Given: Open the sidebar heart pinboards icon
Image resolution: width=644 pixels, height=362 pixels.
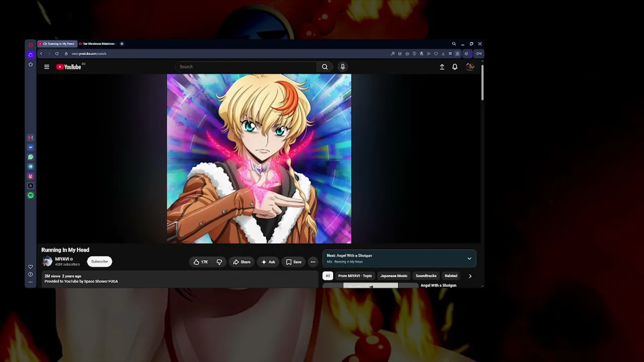Looking at the screenshot, I should (31, 266).
